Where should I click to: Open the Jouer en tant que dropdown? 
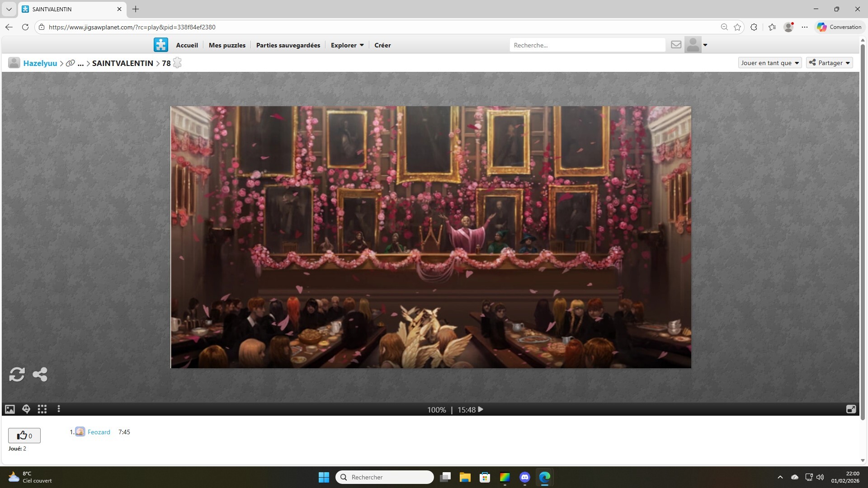pyautogui.click(x=770, y=63)
